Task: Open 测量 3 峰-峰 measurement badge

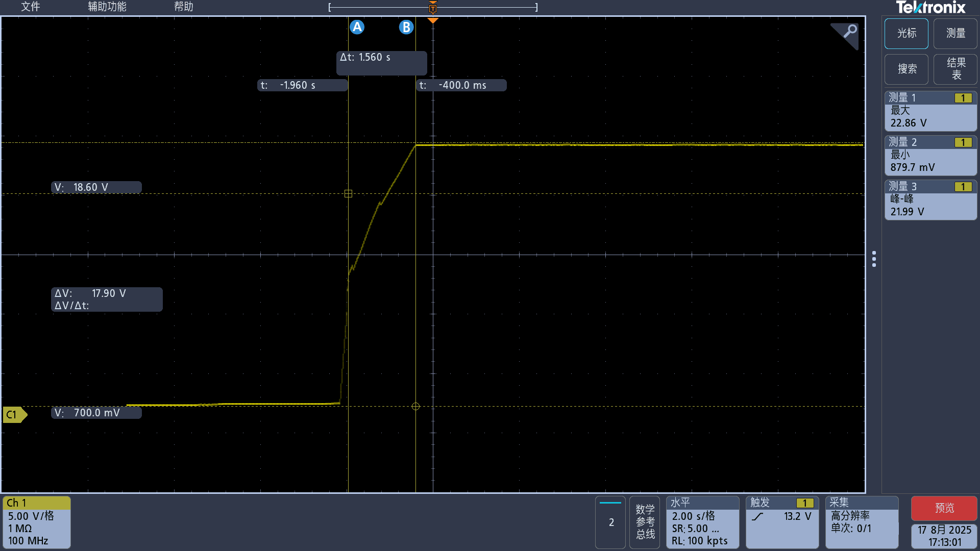Action: [930, 199]
